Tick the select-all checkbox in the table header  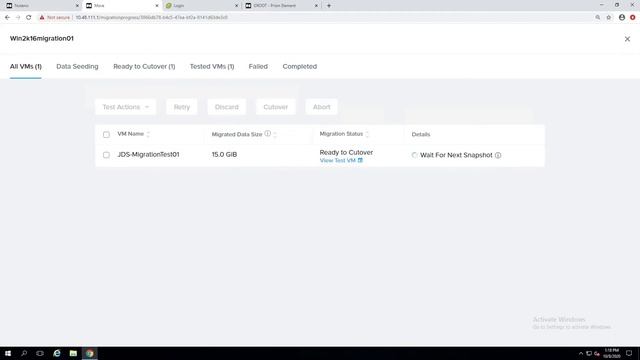click(x=106, y=134)
